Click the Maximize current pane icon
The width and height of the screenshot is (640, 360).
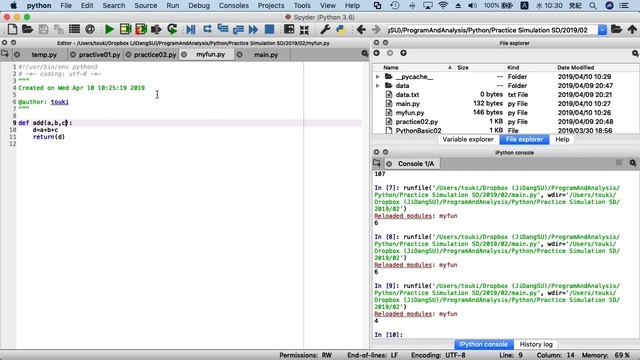point(289,29)
